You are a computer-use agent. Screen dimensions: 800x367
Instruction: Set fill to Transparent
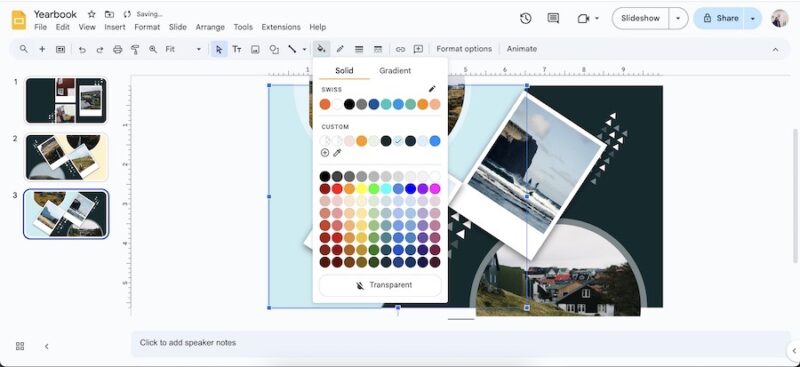click(x=380, y=285)
